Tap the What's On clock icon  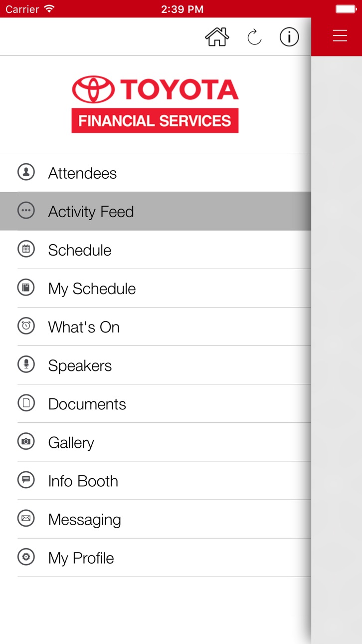tap(26, 326)
